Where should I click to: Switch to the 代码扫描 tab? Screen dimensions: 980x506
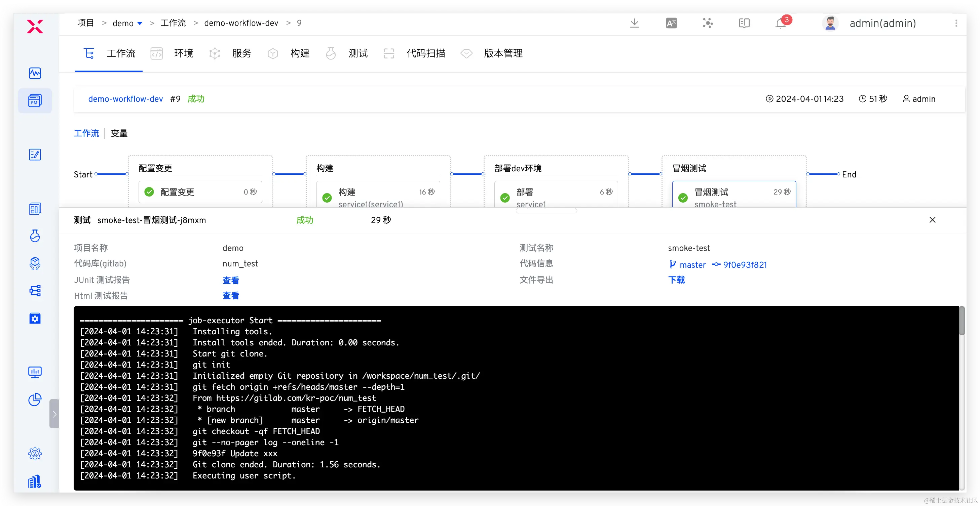point(425,53)
